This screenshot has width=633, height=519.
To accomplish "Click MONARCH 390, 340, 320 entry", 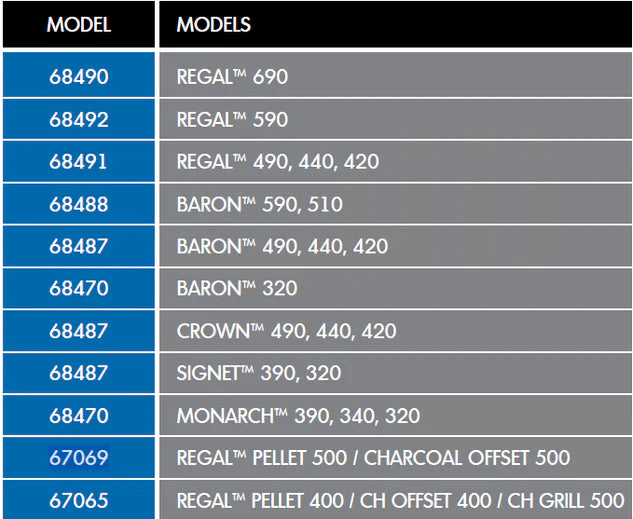I will point(298,415).
